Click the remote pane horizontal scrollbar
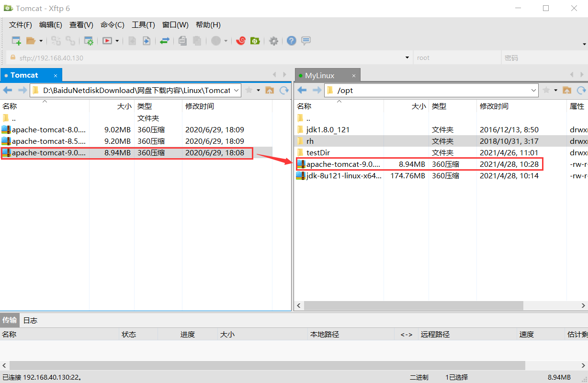588x383 pixels. point(414,305)
